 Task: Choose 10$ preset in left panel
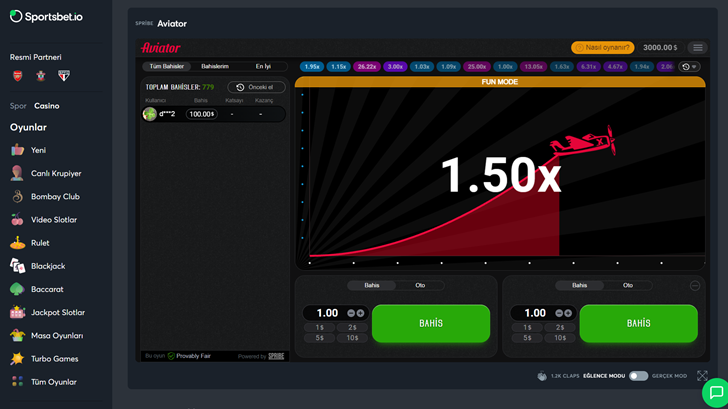352,338
